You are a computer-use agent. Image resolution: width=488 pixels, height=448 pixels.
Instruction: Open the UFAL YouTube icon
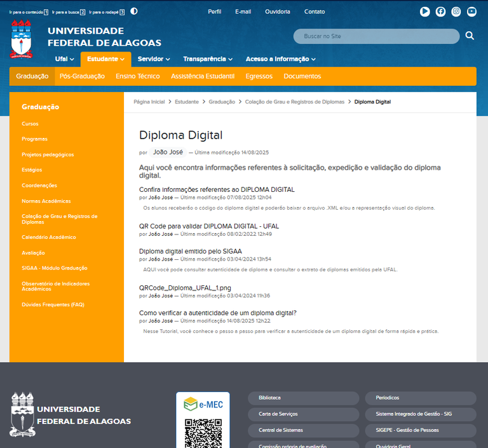471,11
